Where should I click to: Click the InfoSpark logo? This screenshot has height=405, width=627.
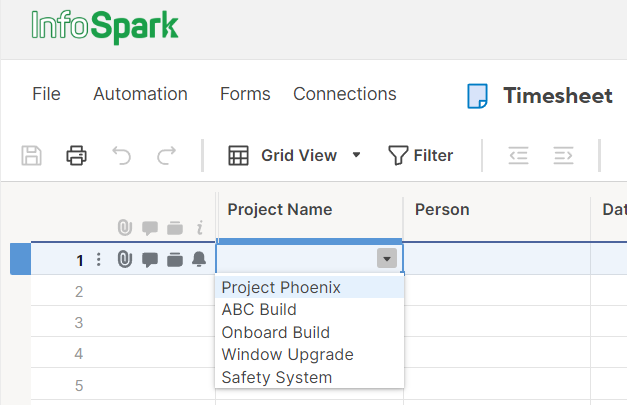coord(105,25)
